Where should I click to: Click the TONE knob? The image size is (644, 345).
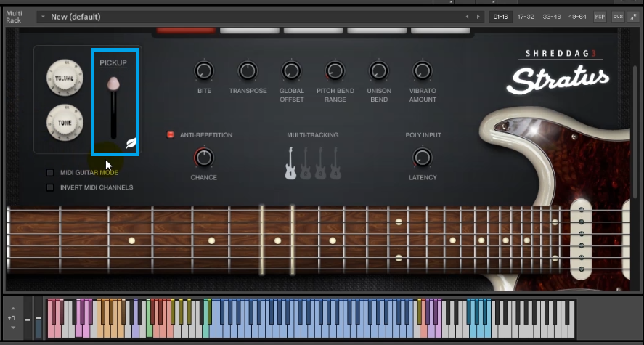click(x=65, y=123)
